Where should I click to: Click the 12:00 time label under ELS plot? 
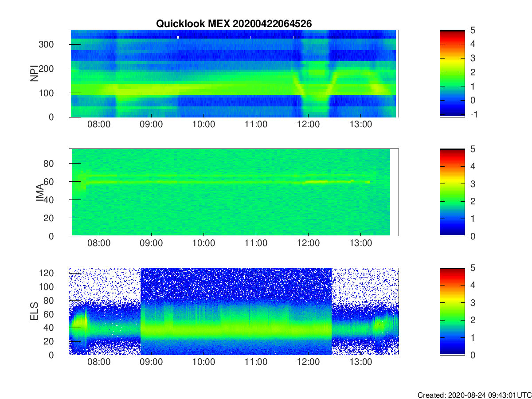pyautogui.click(x=308, y=362)
